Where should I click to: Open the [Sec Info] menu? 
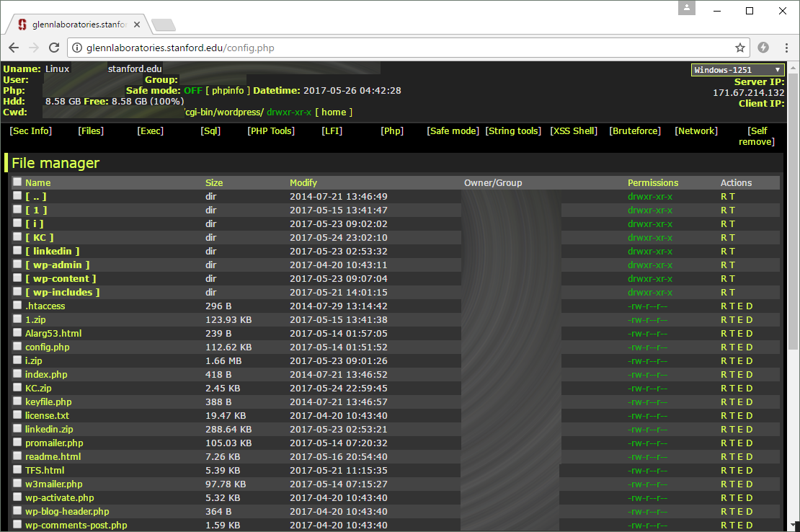pyautogui.click(x=30, y=130)
